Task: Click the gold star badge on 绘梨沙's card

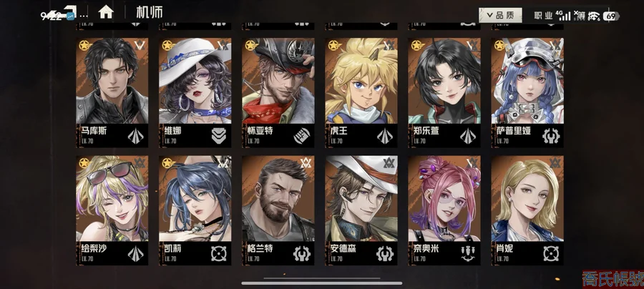Action: [85, 163]
